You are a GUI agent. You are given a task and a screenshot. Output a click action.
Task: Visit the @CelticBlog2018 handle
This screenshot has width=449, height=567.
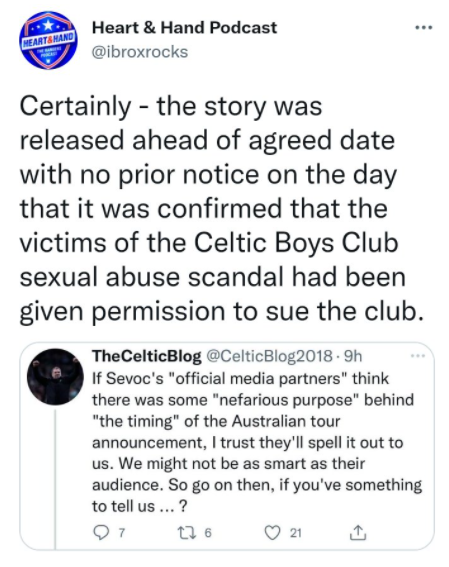pos(269,356)
